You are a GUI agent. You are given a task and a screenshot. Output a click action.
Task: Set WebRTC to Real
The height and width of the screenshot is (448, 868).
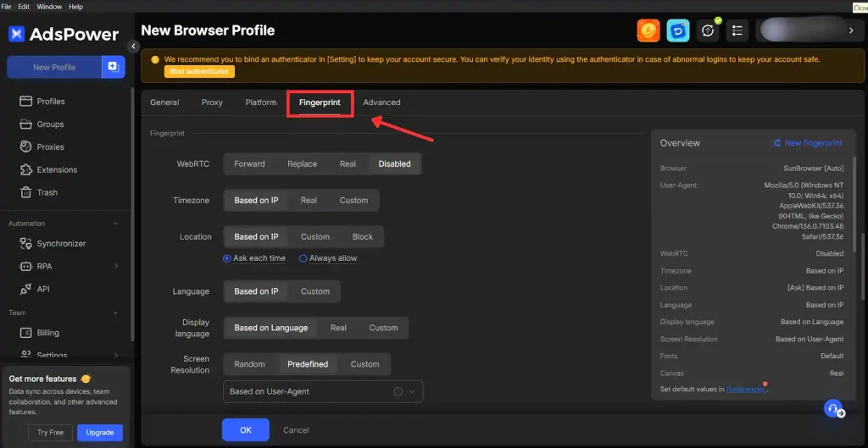[348, 163]
